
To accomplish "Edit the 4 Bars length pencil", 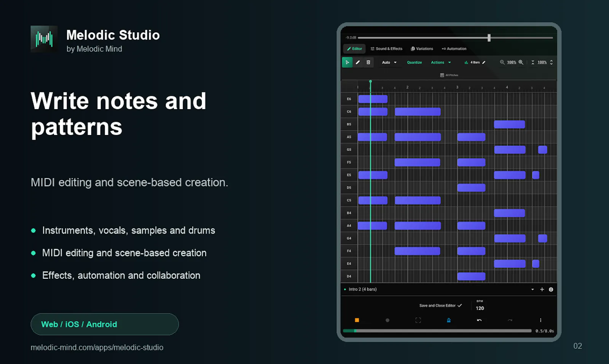I will pyautogui.click(x=484, y=62).
